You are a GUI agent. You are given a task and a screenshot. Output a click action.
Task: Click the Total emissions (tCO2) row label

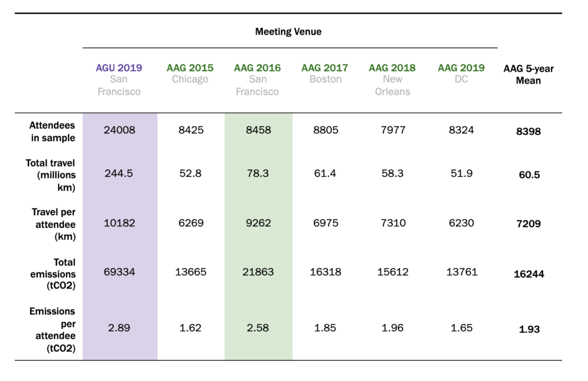pyautogui.click(x=53, y=273)
